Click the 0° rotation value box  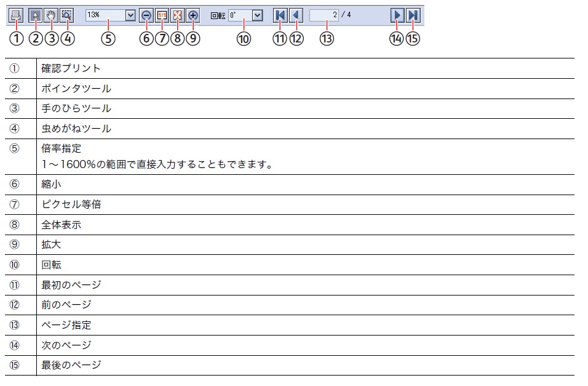tap(240, 15)
